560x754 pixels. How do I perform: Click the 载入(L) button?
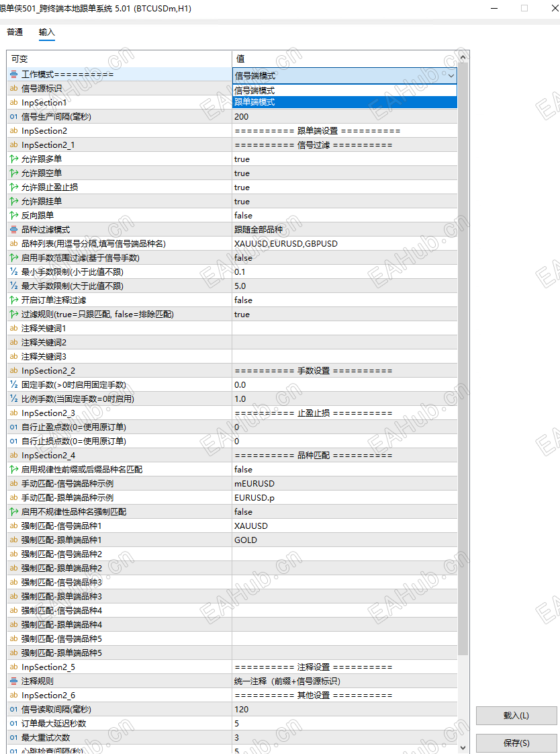(516, 716)
